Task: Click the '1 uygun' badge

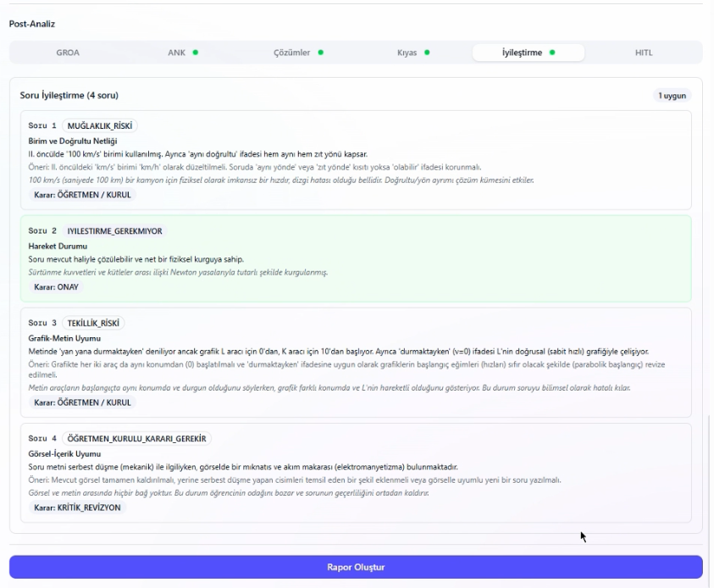Action: [x=672, y=96]
